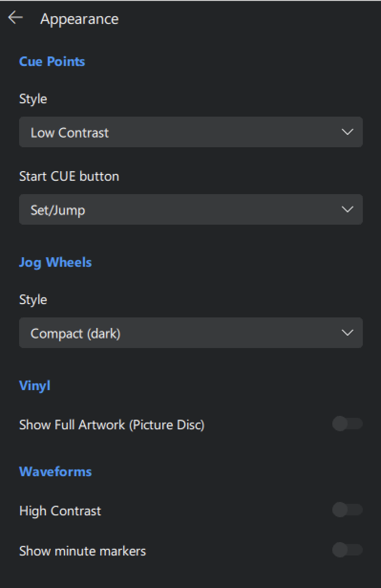Open the Cue Points Style dropdown chevron
The image size is (381, 588).
pos(348,132)
